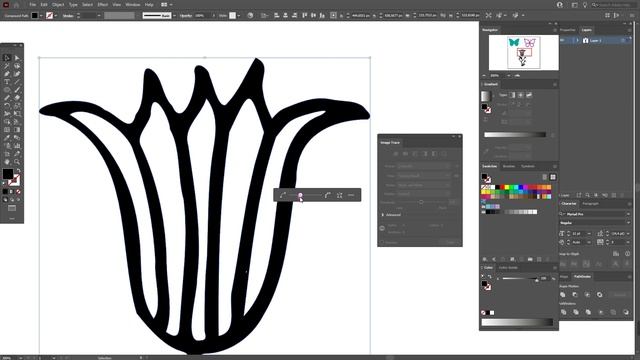Open fill color dropdown in control bar
This screenshot has width=640, height=360.
tap(41, 16)
